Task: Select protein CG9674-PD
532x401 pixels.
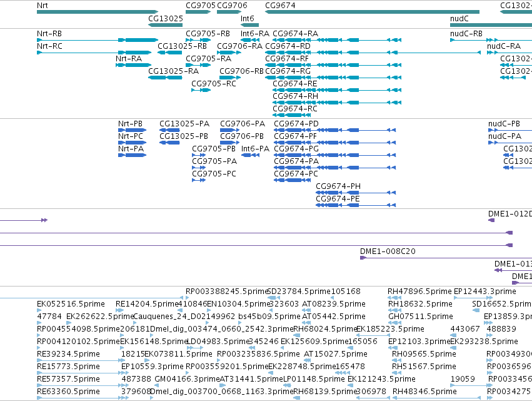Action: click(335, 130)
